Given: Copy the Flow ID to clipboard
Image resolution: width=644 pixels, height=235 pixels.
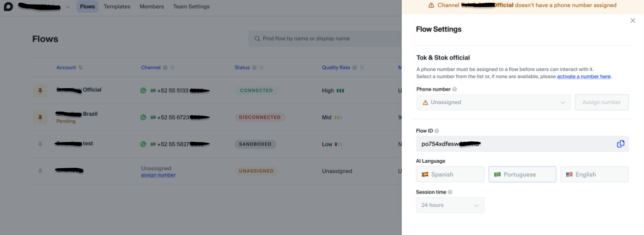Looking at the screenshot, I should point(621,144).
